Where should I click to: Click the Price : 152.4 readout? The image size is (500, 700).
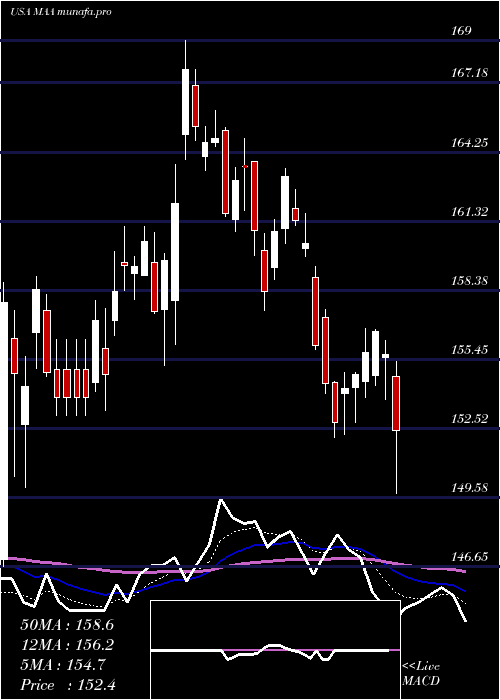[x=68, y=685]
